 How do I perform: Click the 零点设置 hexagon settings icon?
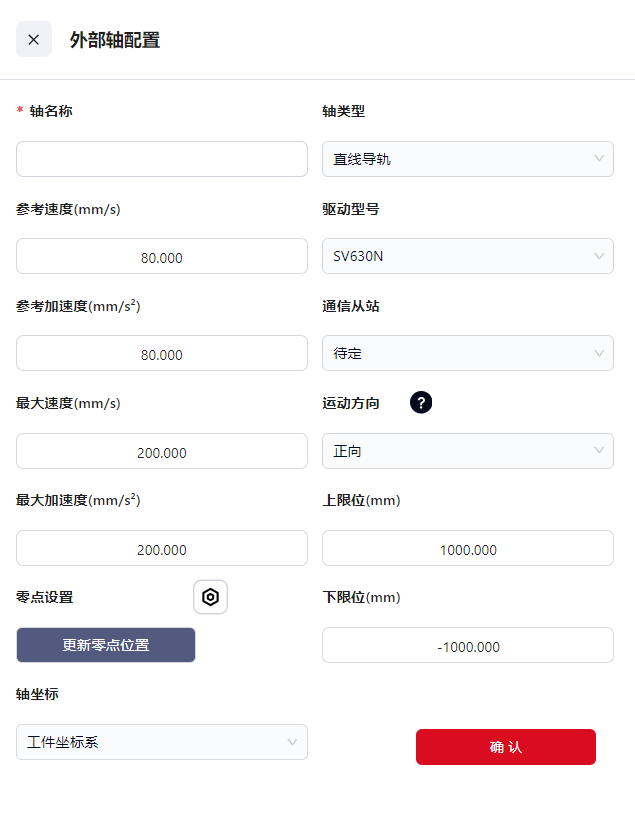click(211, 597)
